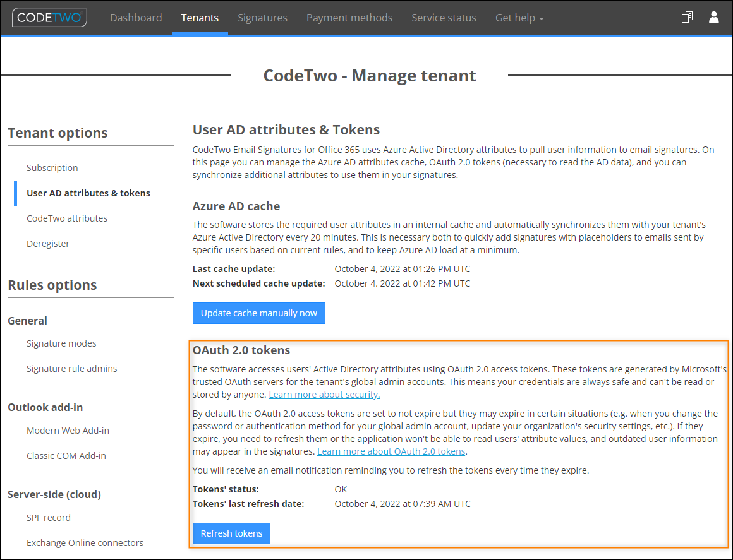Open Classic COM Add-in page
Screen dimensions: 733x560
pyautogui.click(x=66, y=455)
